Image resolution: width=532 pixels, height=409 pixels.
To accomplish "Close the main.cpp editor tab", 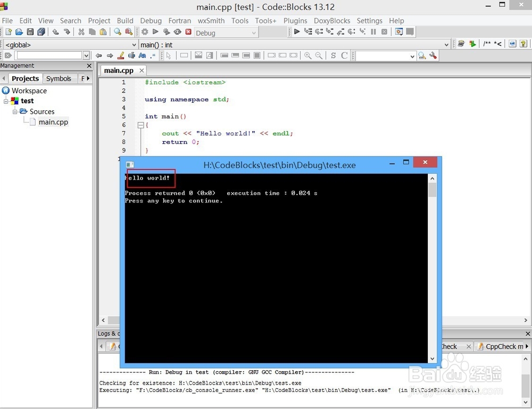I will pyautogui.click(x=142, y=70).
